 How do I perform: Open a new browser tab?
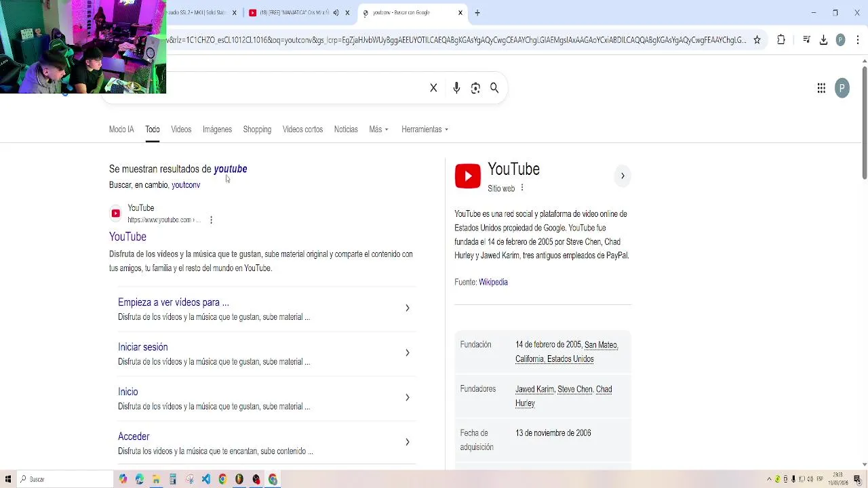point(477,12)
